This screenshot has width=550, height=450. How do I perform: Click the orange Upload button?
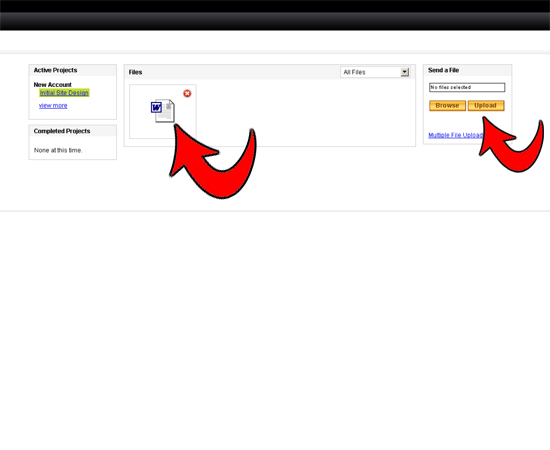point(486,106)
